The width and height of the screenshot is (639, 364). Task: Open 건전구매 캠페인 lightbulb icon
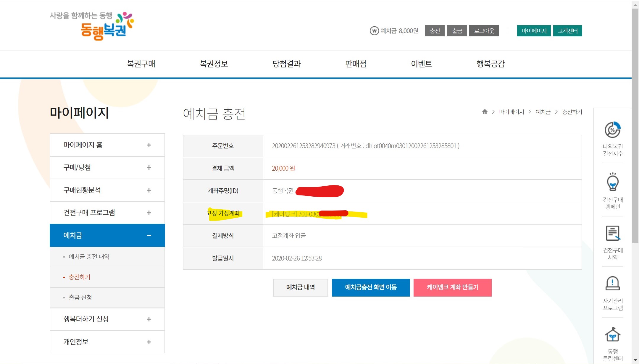pos(612,182)
